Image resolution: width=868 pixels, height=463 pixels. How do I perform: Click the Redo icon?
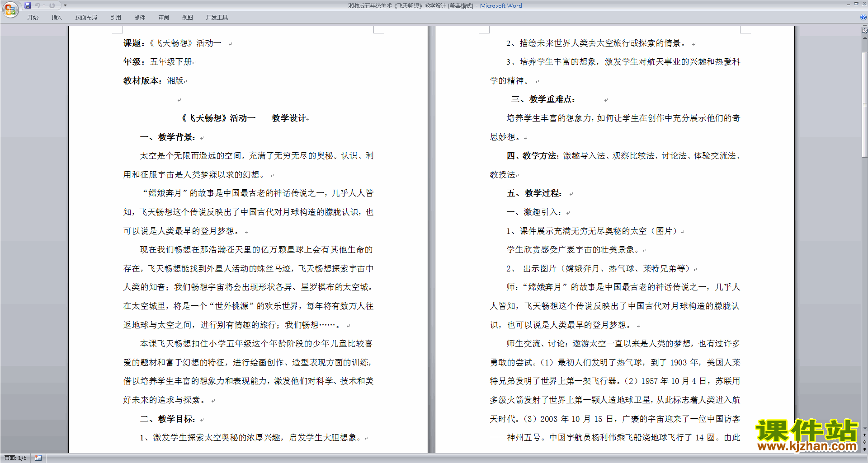point(52,5)
